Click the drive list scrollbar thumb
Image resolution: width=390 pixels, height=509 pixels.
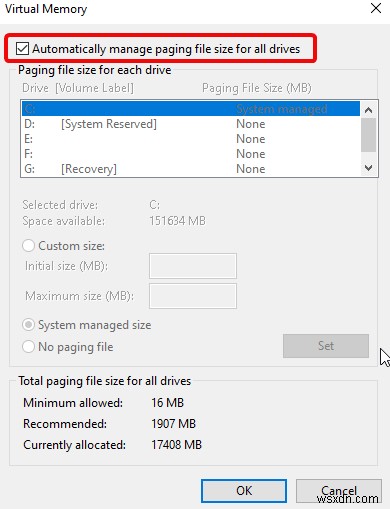tap(368, 135)
